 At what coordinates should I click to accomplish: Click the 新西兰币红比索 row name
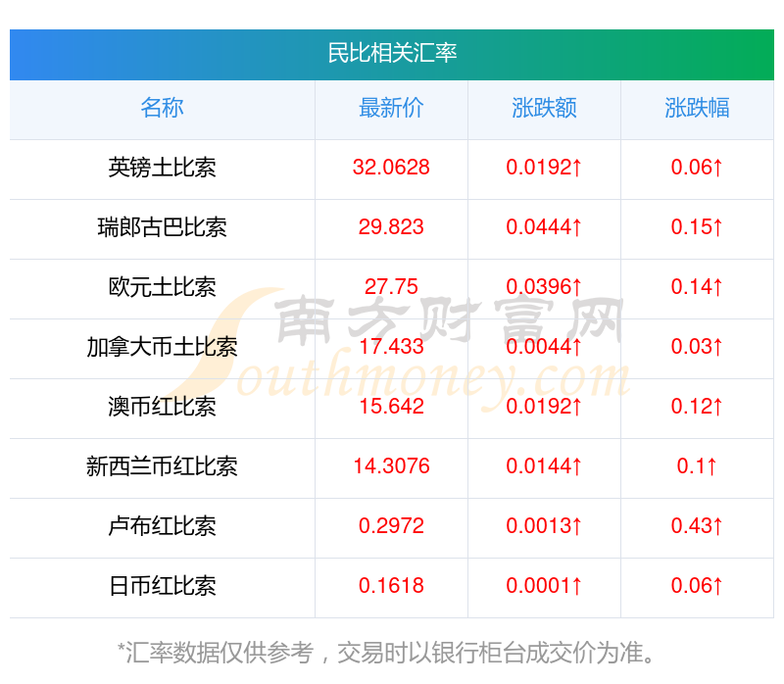162,466
